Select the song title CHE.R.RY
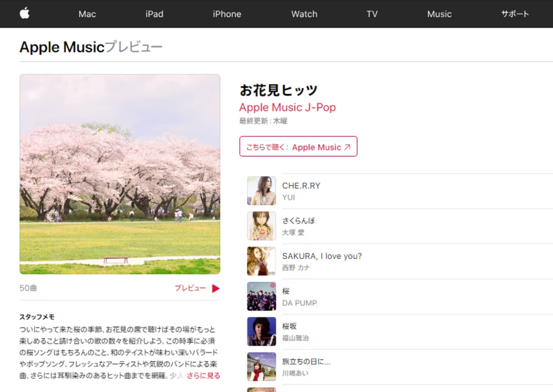This screenshot has width=553, height=392. 301,186
